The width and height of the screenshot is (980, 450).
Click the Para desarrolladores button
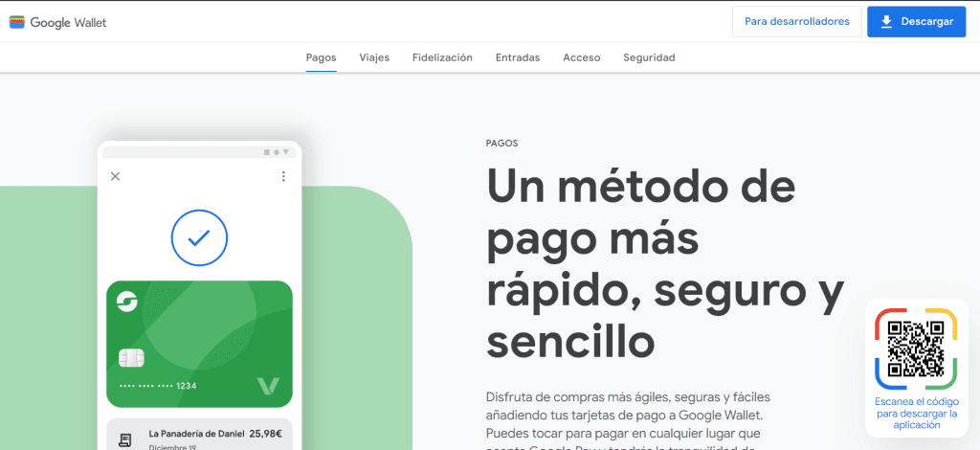(x=796, y=22)
